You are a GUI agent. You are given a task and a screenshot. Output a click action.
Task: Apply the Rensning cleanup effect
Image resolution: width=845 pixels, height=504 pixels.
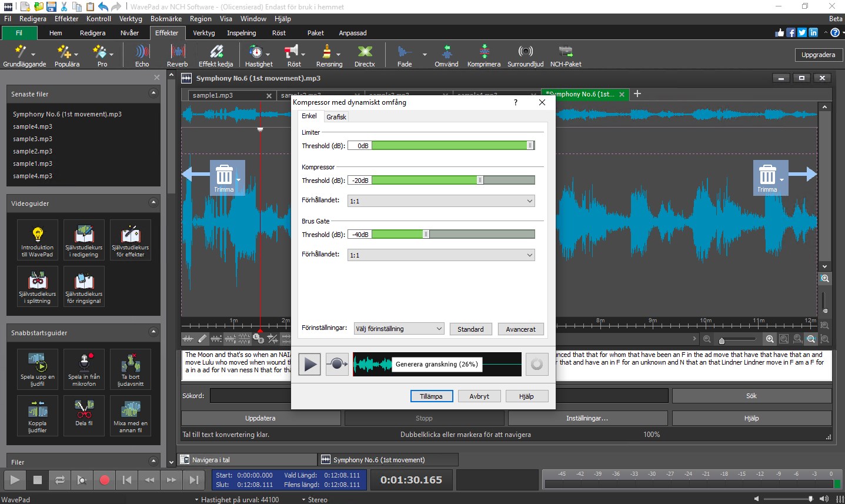click(329, 55)
